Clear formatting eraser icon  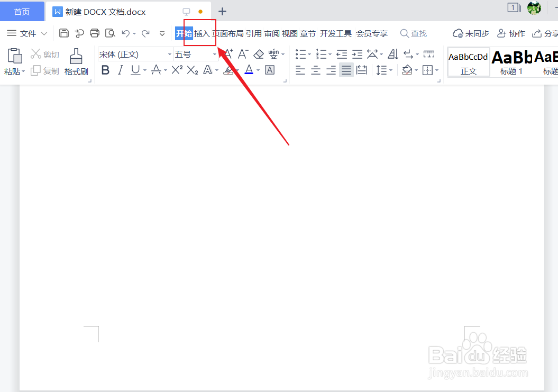click(259, 54)
